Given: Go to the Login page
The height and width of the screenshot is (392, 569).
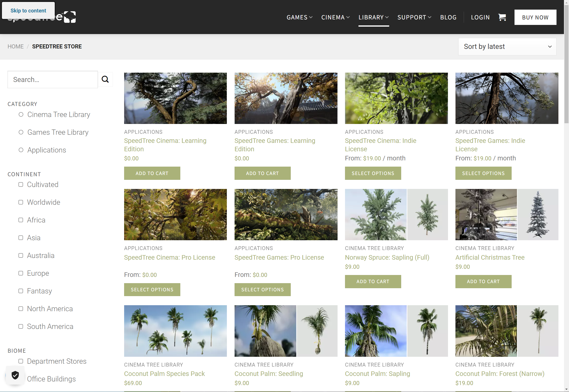Looking at the screenshot, I should 480,18.
